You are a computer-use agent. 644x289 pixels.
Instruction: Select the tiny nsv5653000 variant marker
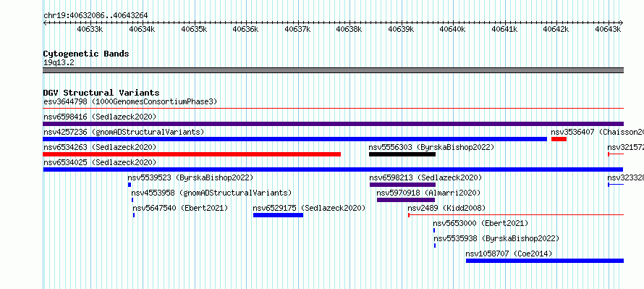(x=433, y=230)
